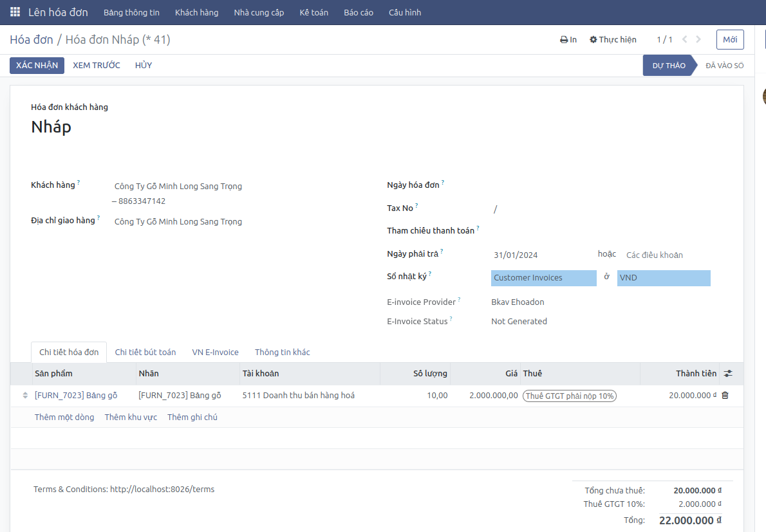
Task: Open the Thực hiện gear actions menu
Action: click(x=613, y=40)
